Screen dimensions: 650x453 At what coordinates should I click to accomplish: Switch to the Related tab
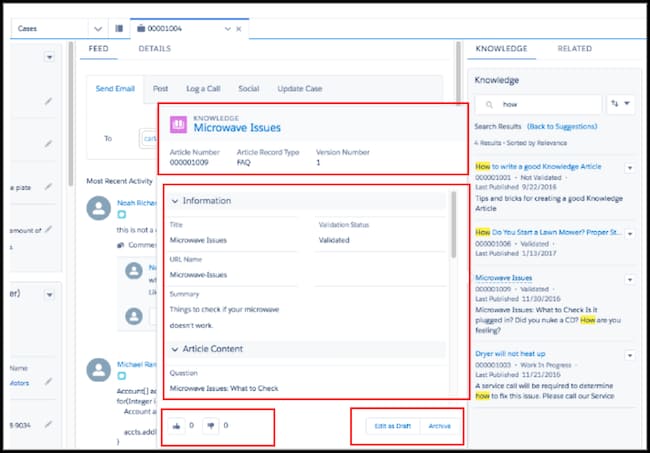coord(574,48)
